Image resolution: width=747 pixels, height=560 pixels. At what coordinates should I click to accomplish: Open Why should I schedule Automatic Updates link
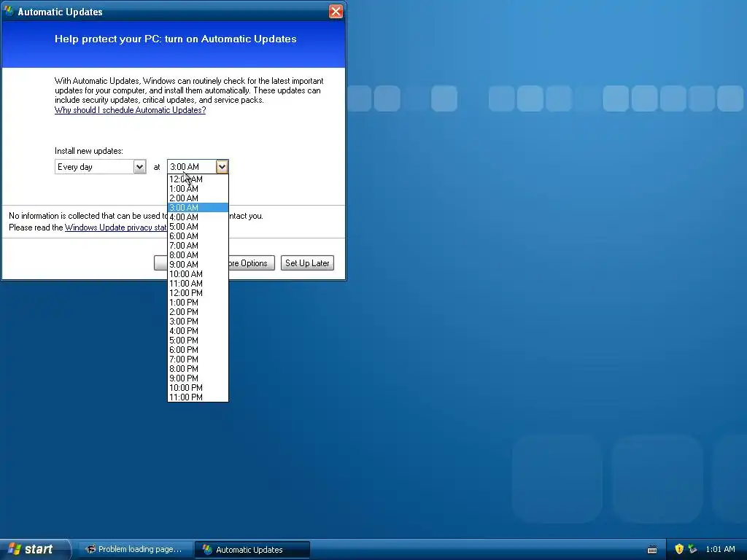tap(130, 110)
